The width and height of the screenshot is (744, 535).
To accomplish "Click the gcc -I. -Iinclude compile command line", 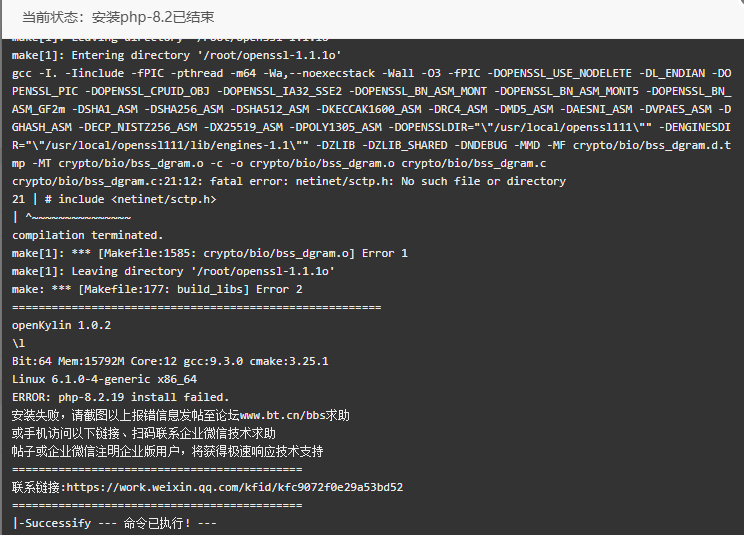I will [x=372, y=118].
